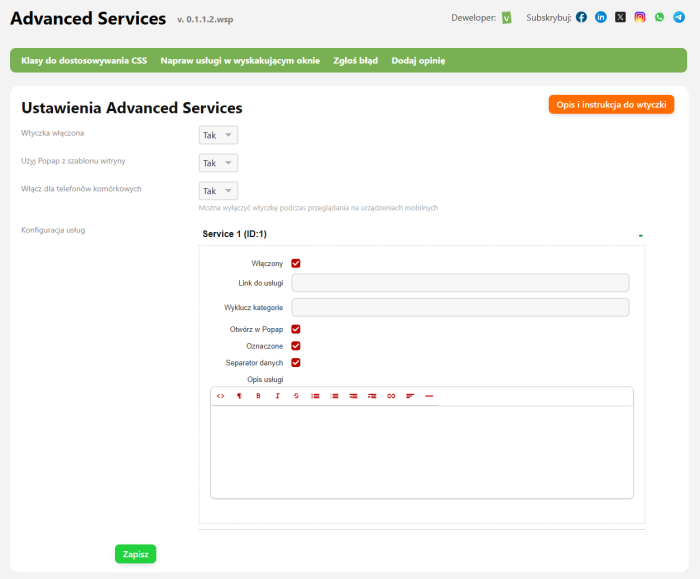Insert ordered numbered list in editor

334,396
